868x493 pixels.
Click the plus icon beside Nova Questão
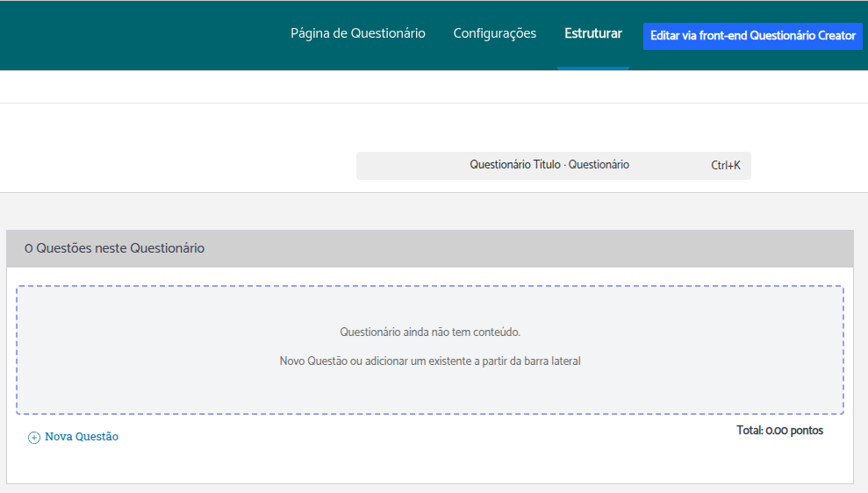coord(33,438)
